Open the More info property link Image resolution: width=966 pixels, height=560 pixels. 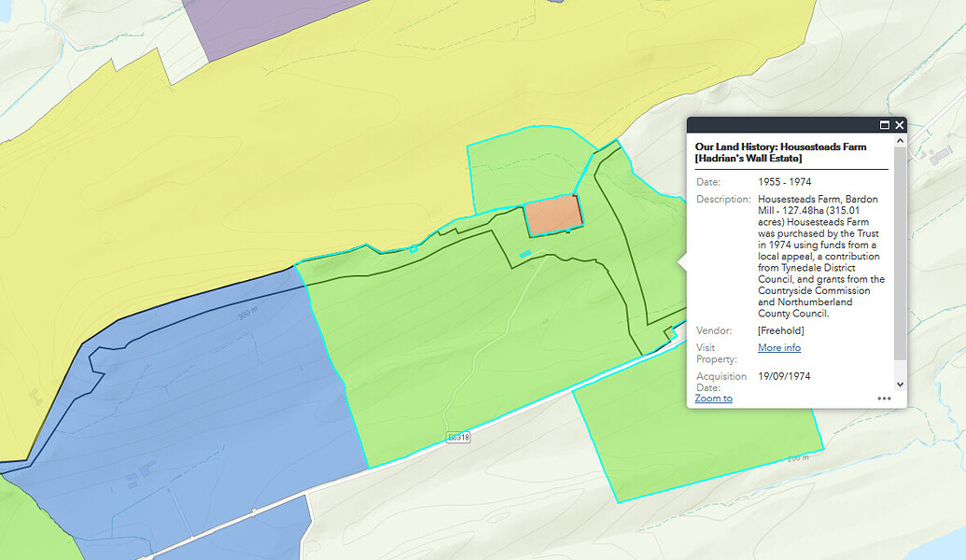click(x=778, y=347)
